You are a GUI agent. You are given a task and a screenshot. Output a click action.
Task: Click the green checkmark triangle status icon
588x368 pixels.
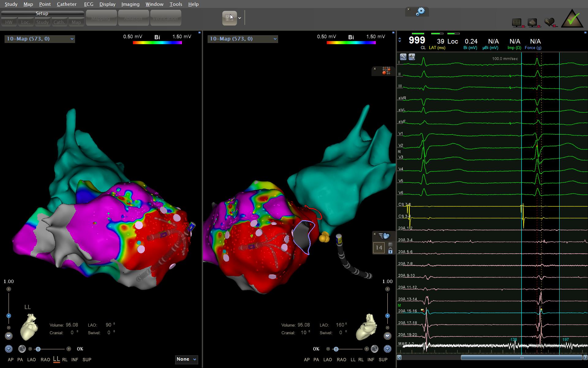tap(572, 19)
